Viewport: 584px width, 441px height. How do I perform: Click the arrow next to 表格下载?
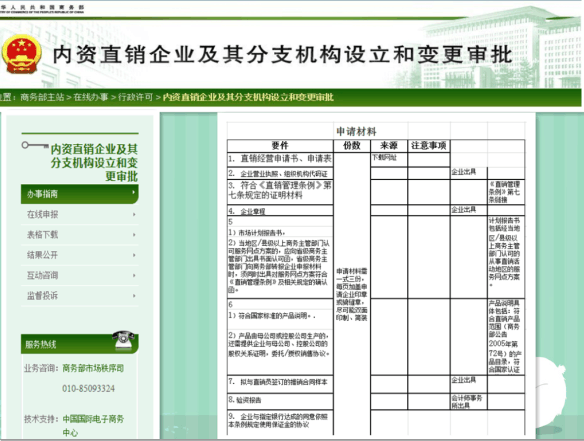[x=134, y=235]
